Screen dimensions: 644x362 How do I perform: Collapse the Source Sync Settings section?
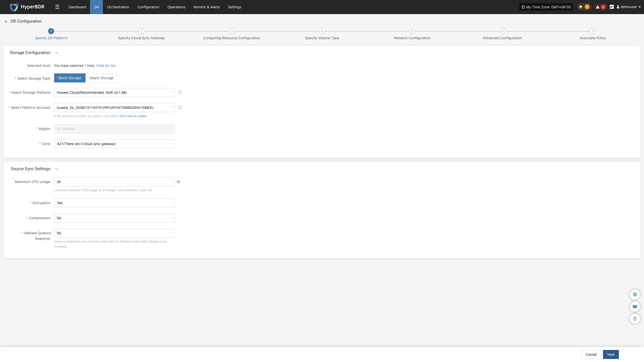pos(57,169)
